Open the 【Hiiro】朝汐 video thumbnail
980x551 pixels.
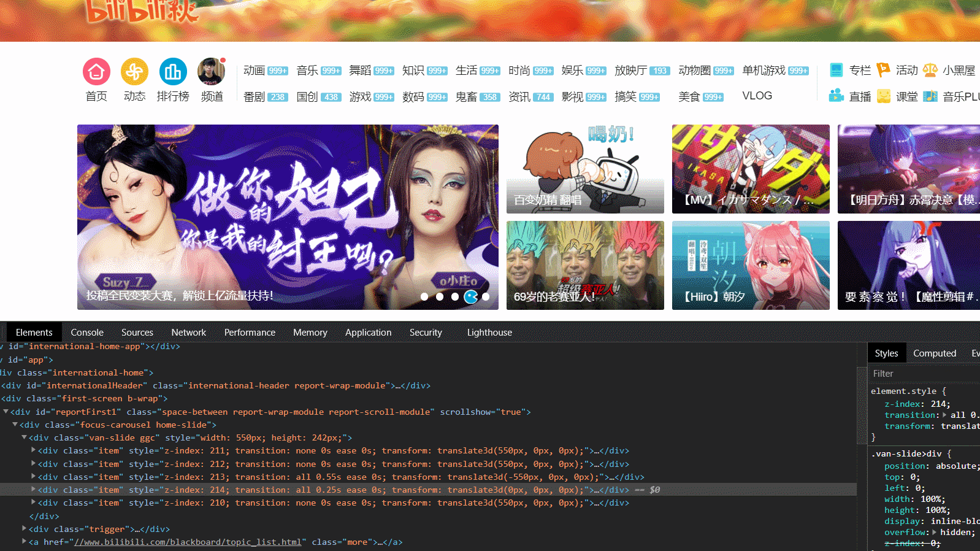[751, 266]
